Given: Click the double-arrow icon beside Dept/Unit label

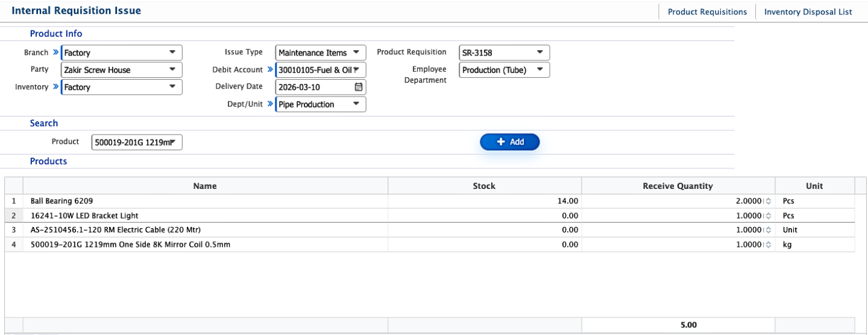Looking at the screenshot, I should (270, 104).
